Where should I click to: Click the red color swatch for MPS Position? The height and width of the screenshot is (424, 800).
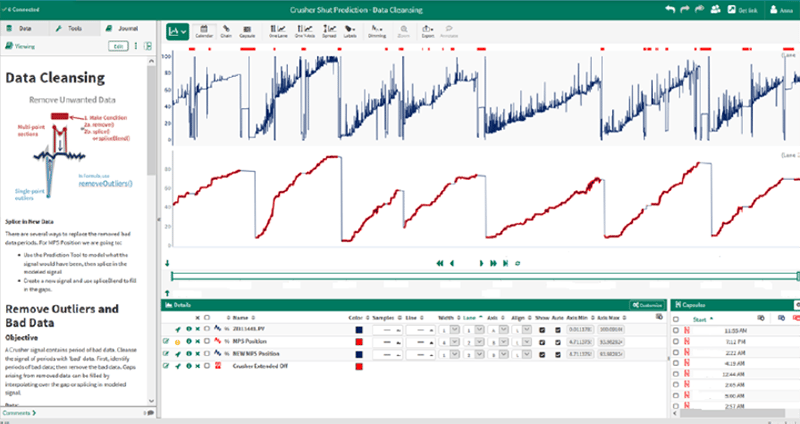click(359, 341)
